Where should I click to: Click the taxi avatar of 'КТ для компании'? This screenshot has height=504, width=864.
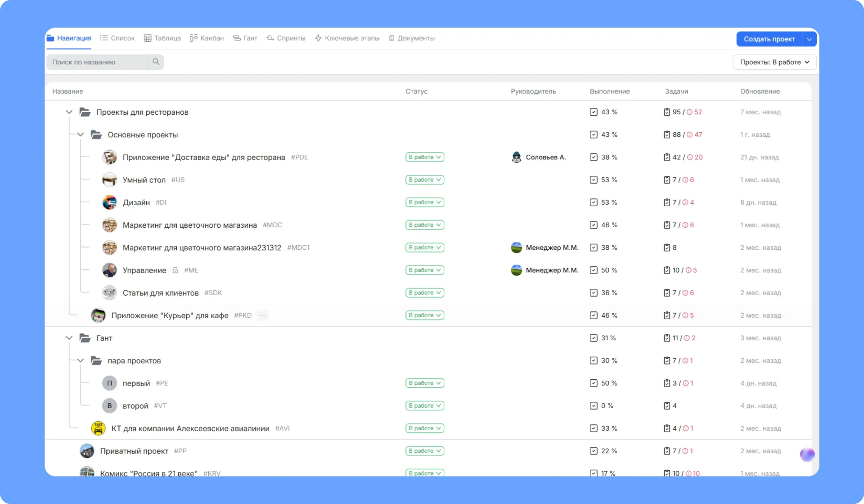[98, 428]
